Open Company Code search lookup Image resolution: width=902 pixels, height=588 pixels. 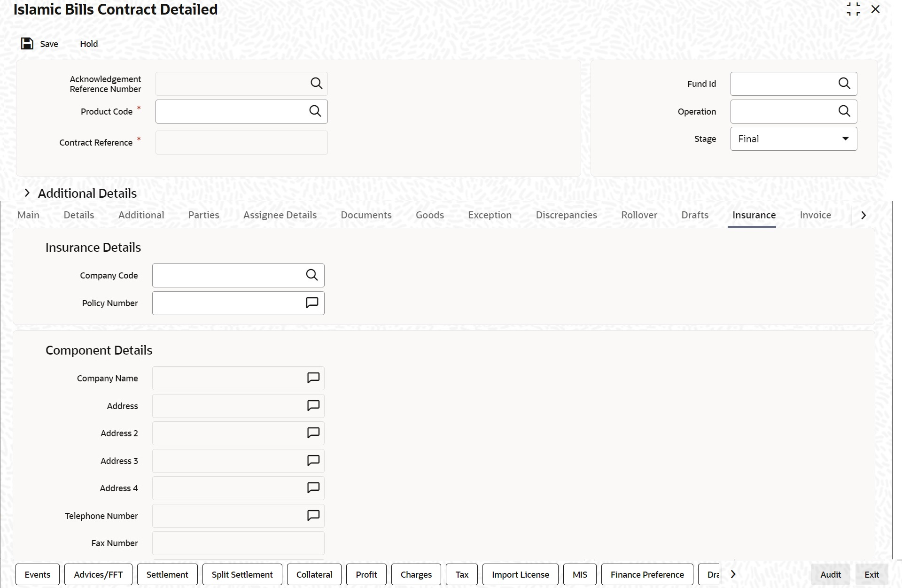[312, 275]
